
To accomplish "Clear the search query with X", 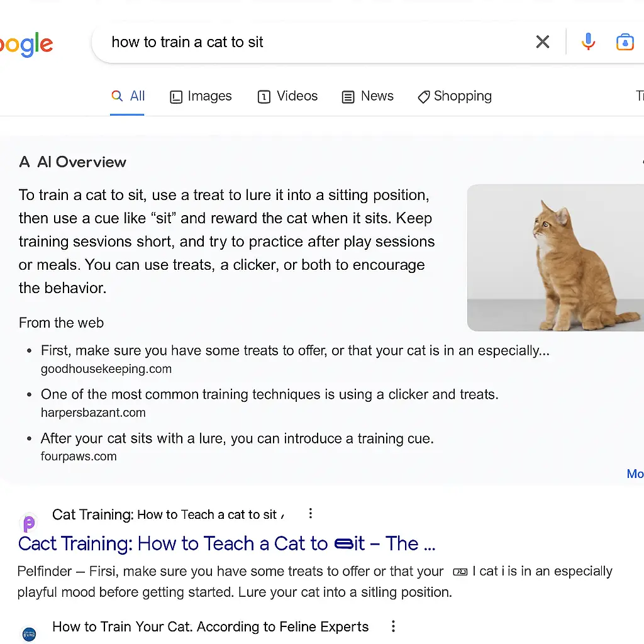I will click(542, 42).
